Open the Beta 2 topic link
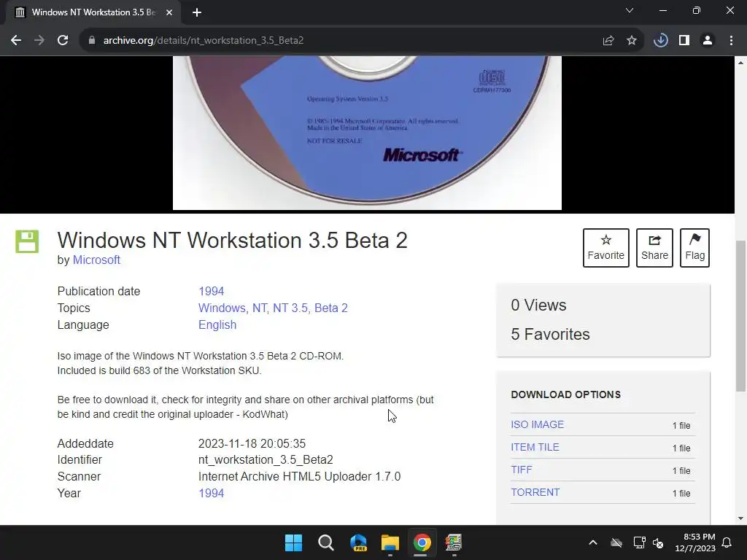 coord(331,308)
